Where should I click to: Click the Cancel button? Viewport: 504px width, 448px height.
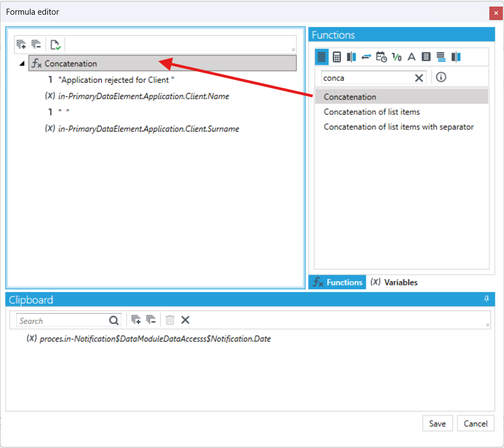[x=475, y=424]
